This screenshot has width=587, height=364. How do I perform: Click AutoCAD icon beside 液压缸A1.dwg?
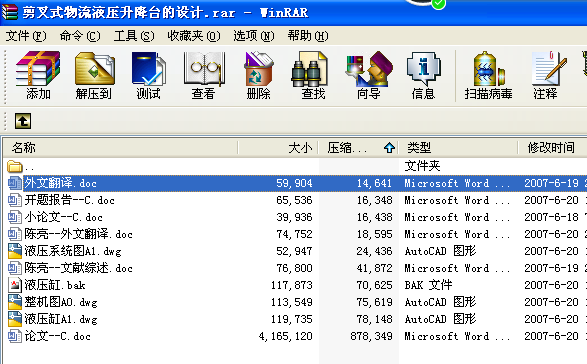coord(14,319)
